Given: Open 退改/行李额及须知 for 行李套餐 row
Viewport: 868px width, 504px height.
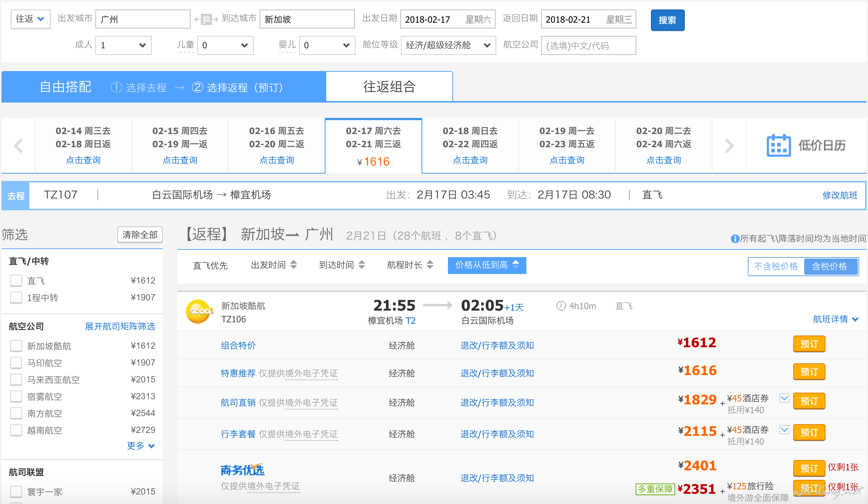Looking at the screenshot, I should (497, 434).
